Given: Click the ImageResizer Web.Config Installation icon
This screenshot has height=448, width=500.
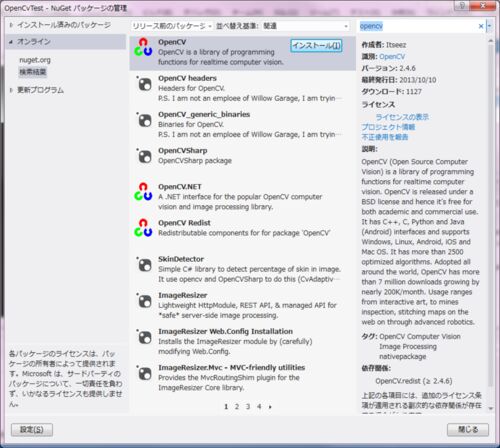Looking at the screenshot, I should tap(145, 338).
